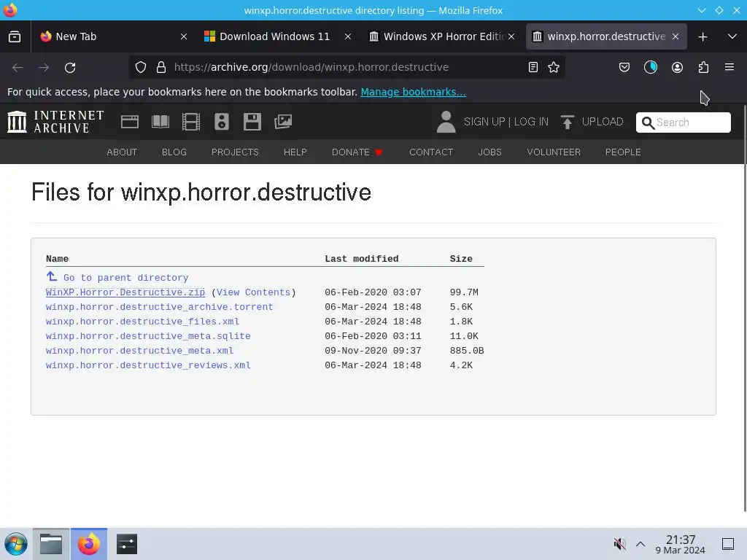Open Firefox View recent browsing icon
This screenshot has height=560, width=747.
tap(15, 36)
